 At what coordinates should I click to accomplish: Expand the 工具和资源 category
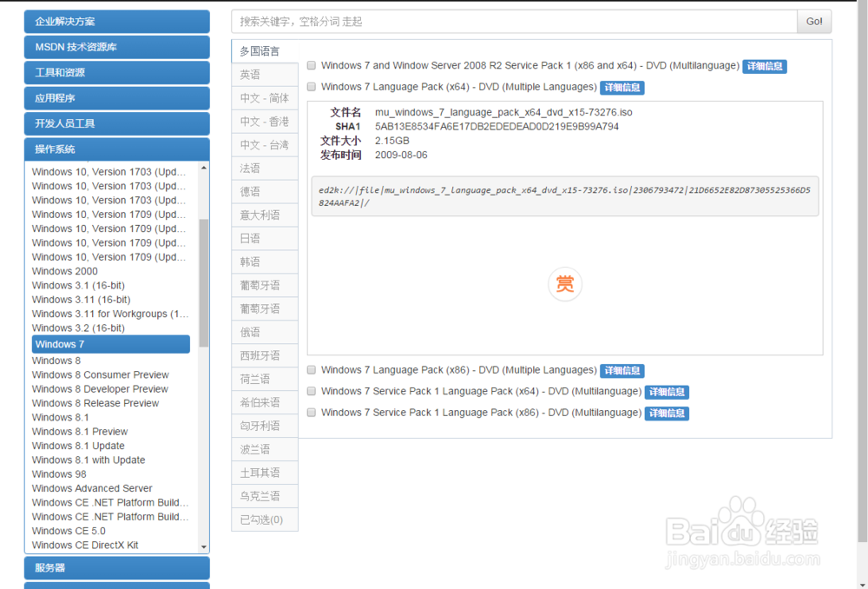[117, 73]
